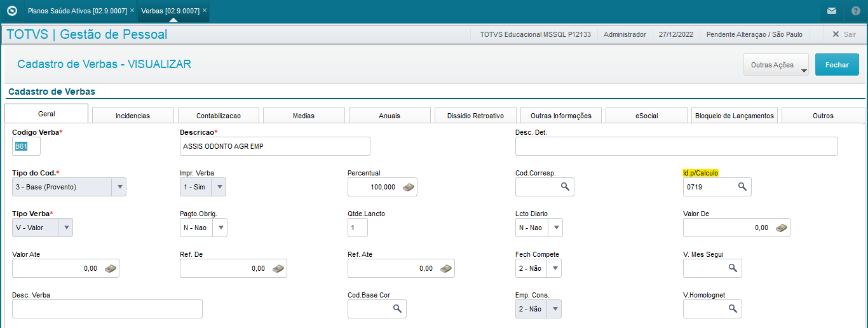Click the TOTVS logo icon
Viewport: 868px width, 328px height.
[11, 11]
